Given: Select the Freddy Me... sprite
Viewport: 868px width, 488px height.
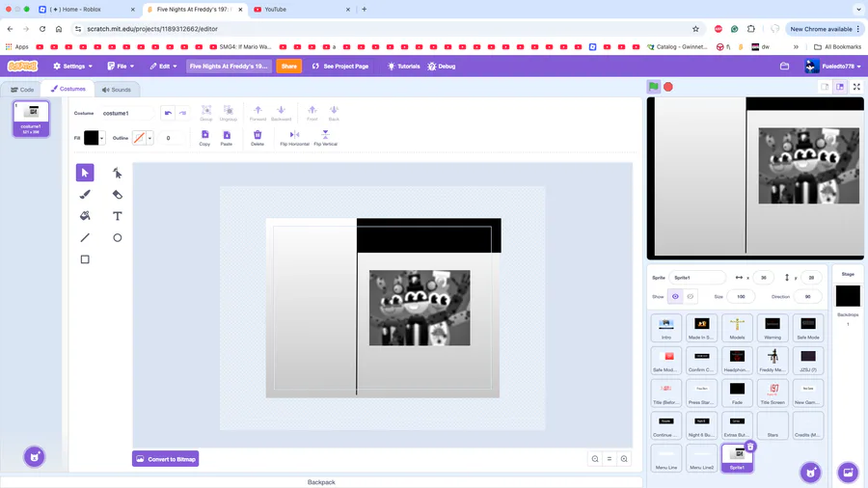Looking at the screenshot, I should click(x=773, y=360).
